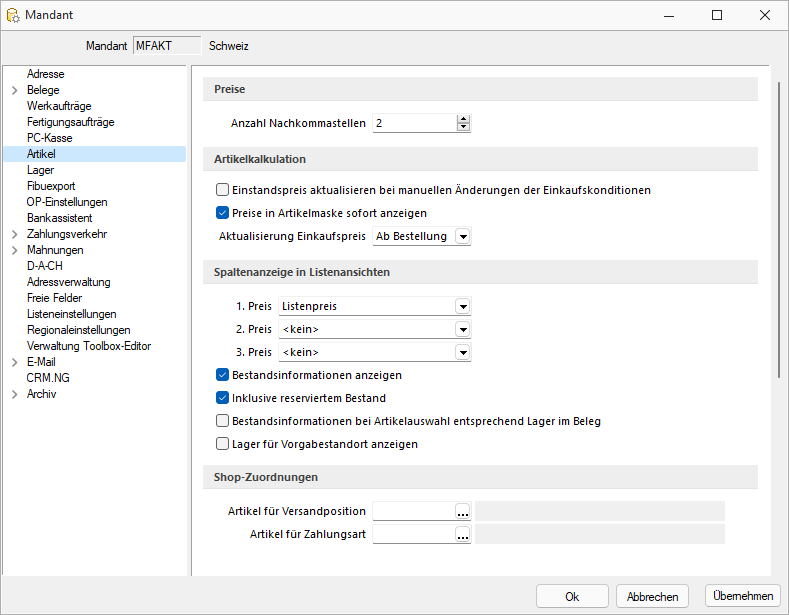Expand the Zahlungsverkehr tree node
The height and width of the screenshot is (615, 789).
tap(15, 234)
